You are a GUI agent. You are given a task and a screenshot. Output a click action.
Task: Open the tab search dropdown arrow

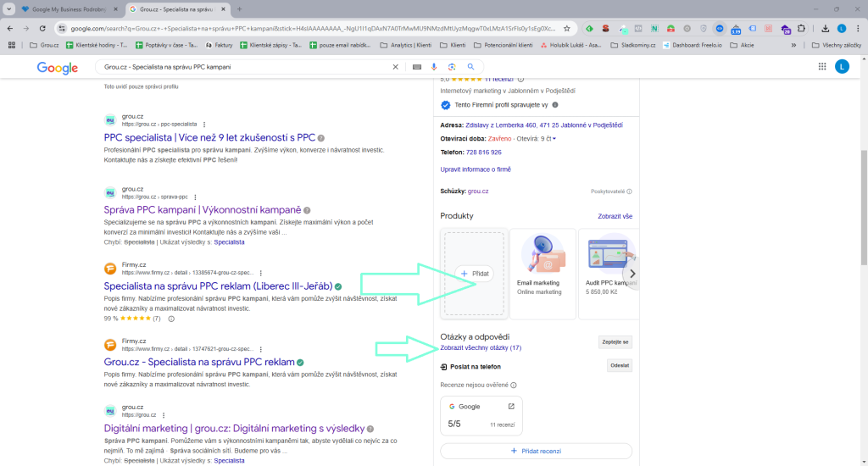click(x=8, y=8)
